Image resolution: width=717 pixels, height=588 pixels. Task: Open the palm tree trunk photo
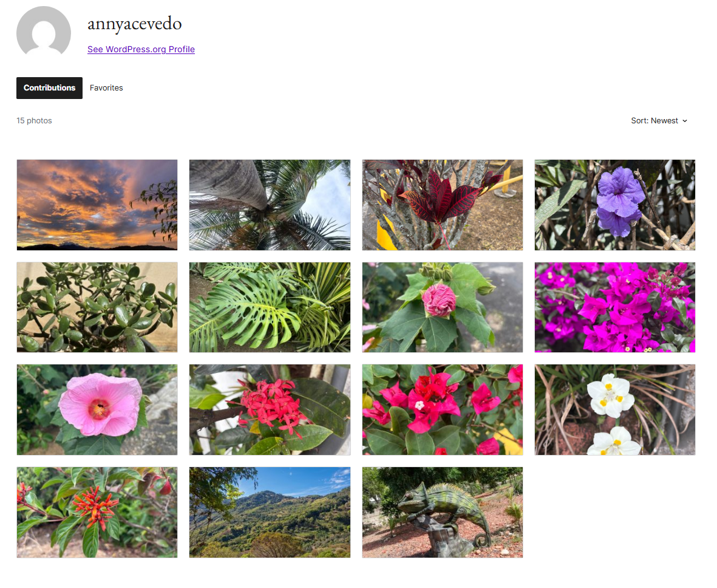270,205
